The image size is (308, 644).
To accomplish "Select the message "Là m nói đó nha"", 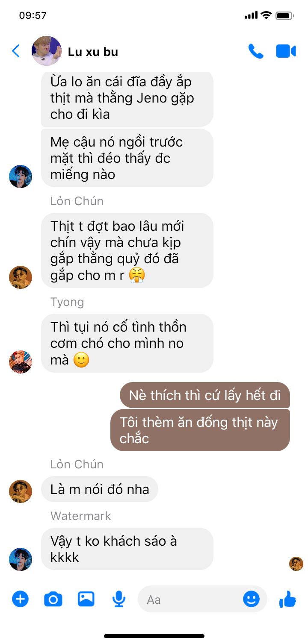I will [100, 489].
